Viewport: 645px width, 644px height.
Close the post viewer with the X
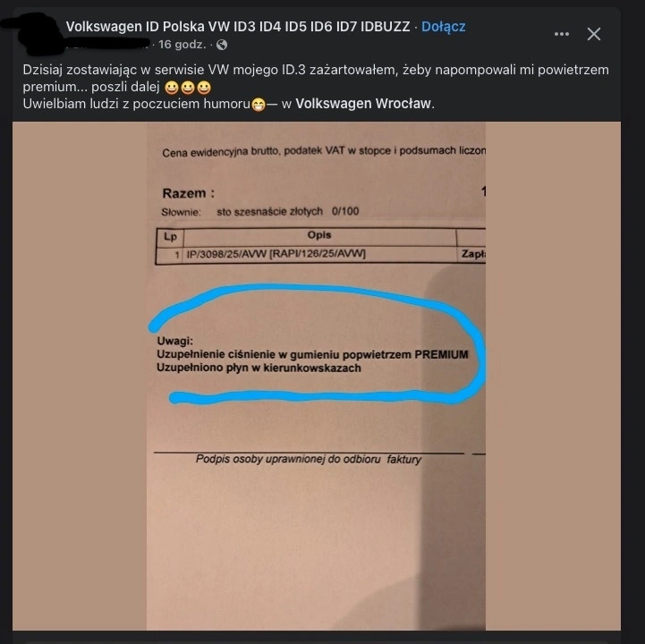click(594, 34)
